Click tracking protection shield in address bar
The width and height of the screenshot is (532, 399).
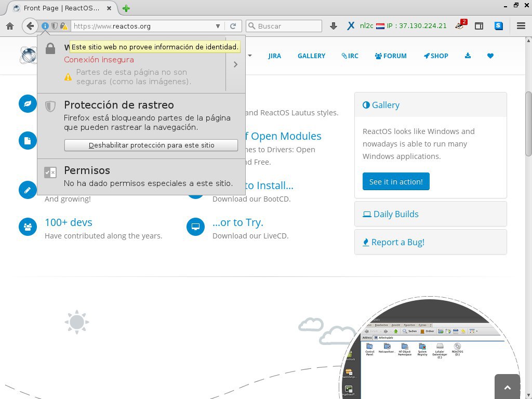coord(54,26)
